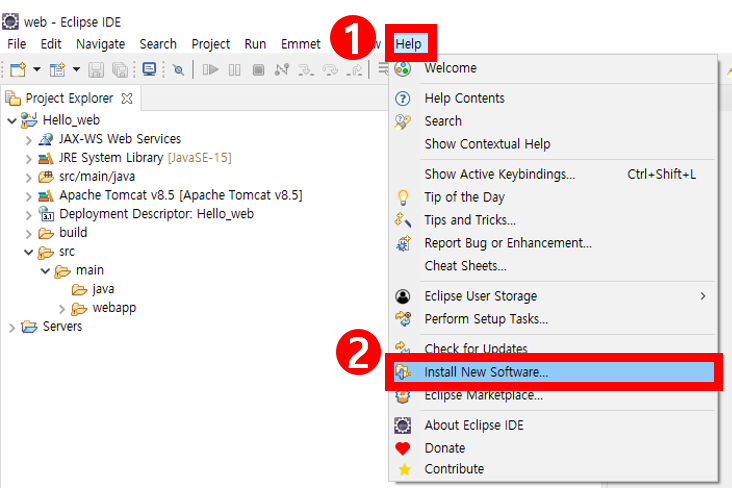Collapse the main folder node

[x=45, y=270]
